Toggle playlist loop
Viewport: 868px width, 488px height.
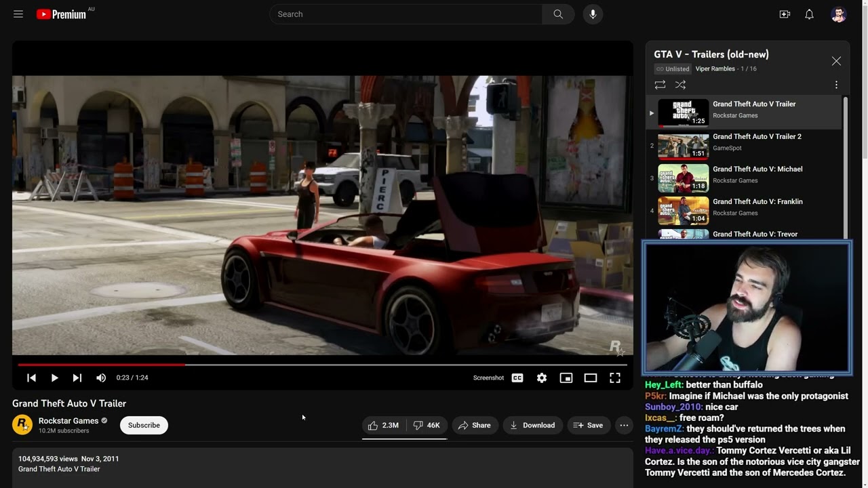660,85
